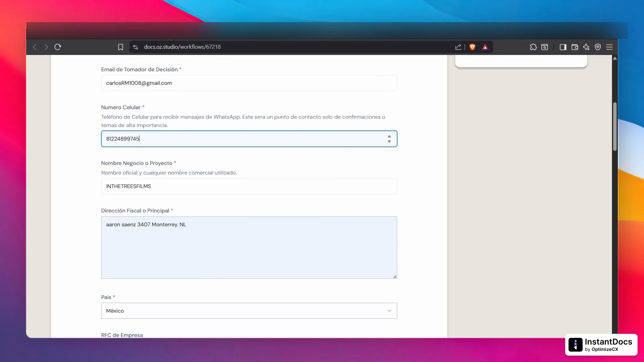The height and width of the screenshot is (362, 644).
Task: Decrease the Numero Celular value
Action: click(x=389, y=141)
